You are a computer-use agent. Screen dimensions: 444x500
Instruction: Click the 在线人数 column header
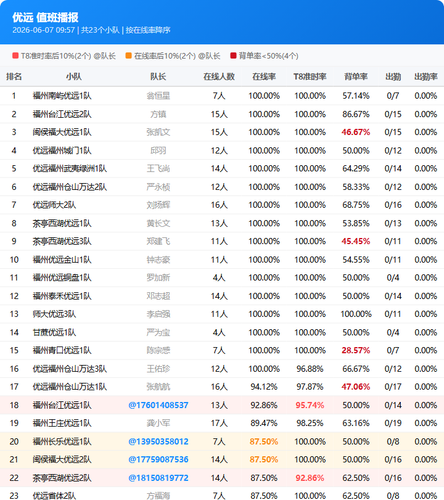[219, 77]
